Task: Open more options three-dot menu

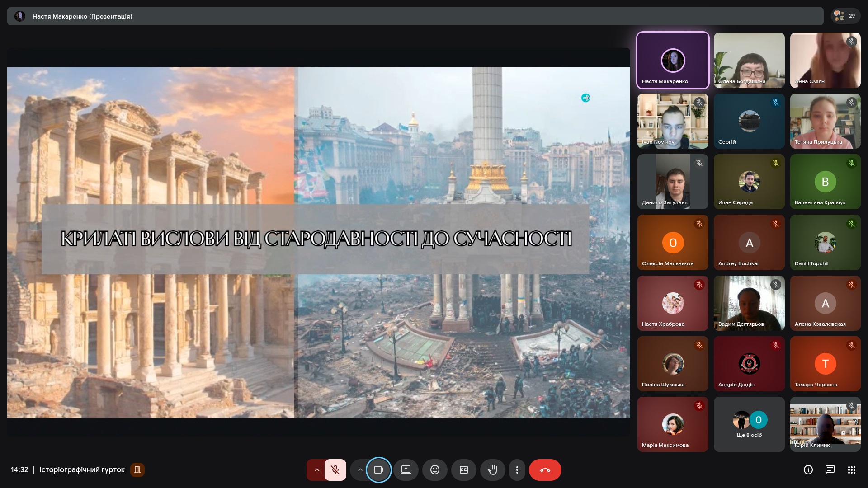Action: pos(517,470)
